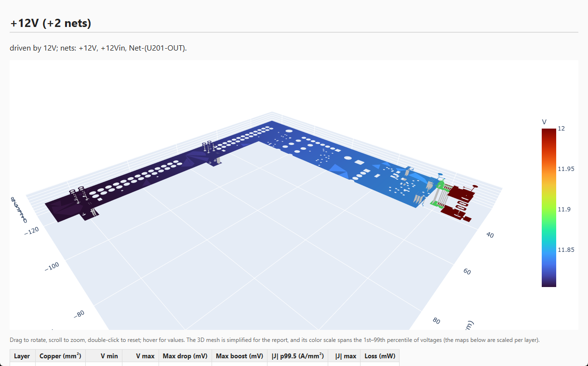Click the 'Drag to rotate' hint caption text
588x366 pixels.
275,340
